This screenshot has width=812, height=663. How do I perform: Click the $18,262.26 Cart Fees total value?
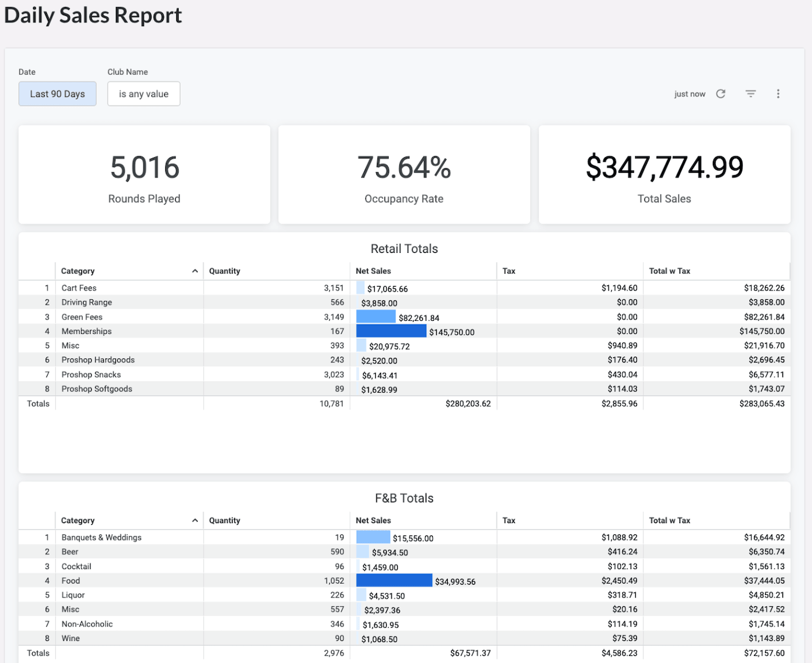click(x=764, y=288)
